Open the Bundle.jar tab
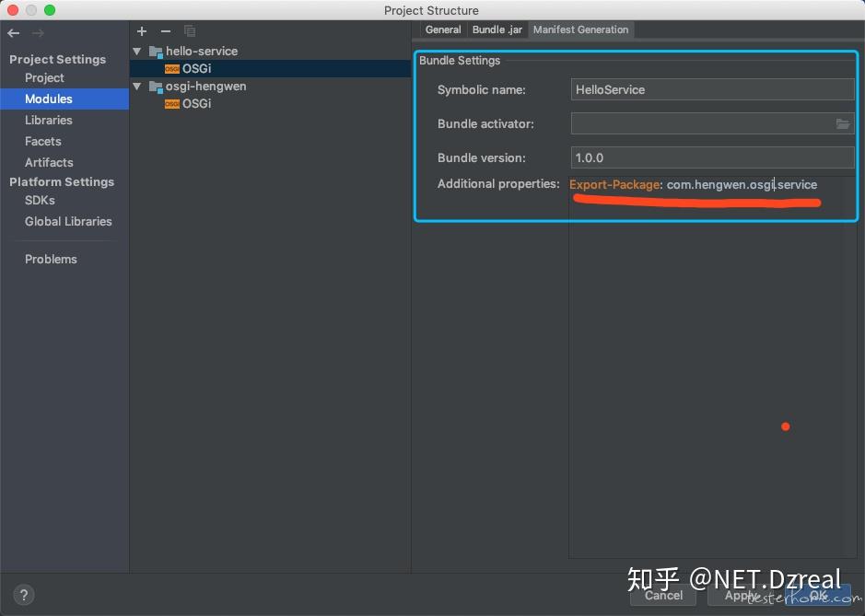Viewport: 865px width, 616px height. tap(497, 29)
